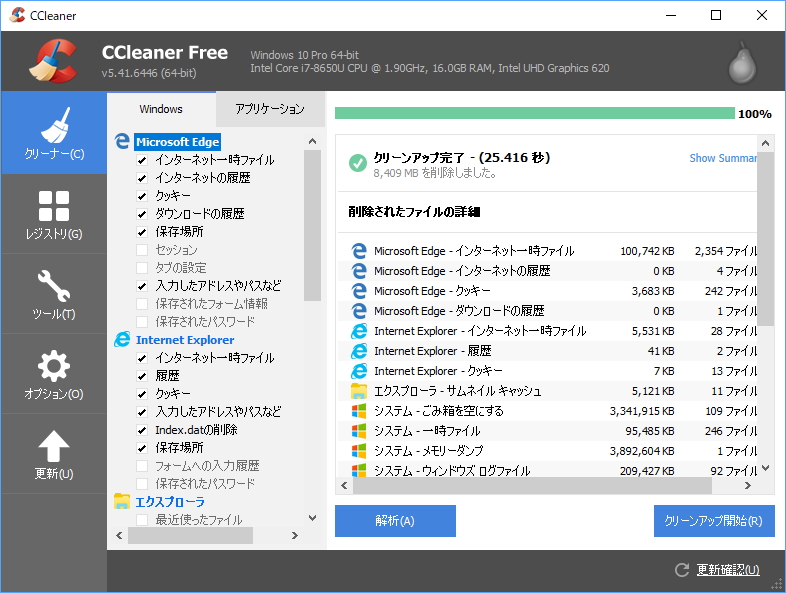Uncheck Edge ダウンロードの履歴 checkbox
Viewport: 786px width, 593px height.
(x=142, y=214)
